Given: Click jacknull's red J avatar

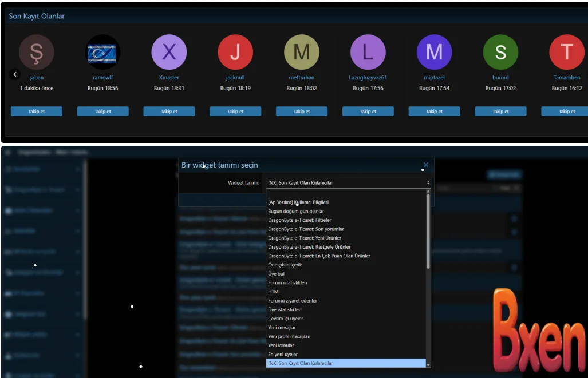Looking at the screenshot, I should [x=235, y=52].
